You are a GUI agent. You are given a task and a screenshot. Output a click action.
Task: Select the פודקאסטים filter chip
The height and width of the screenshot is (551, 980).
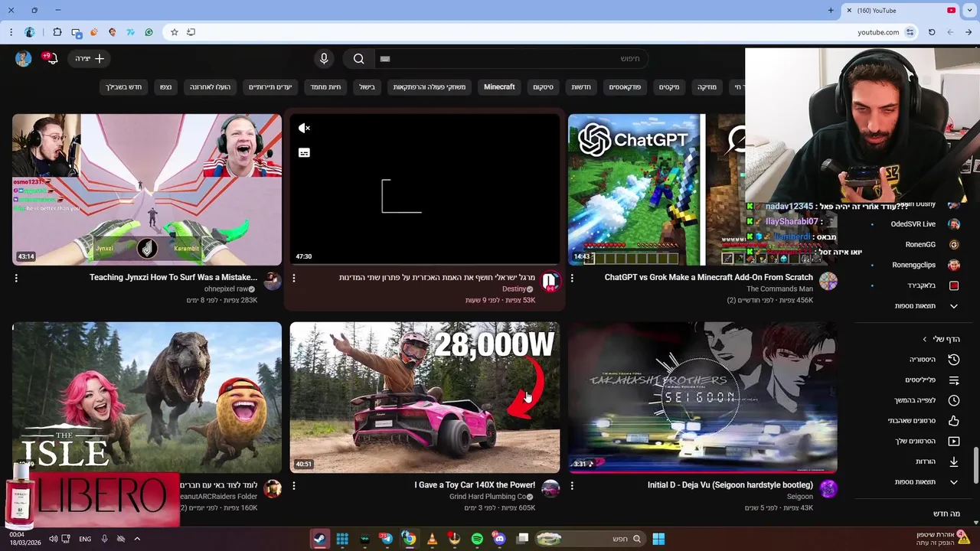pyautogui.click(x=625, y=87)
